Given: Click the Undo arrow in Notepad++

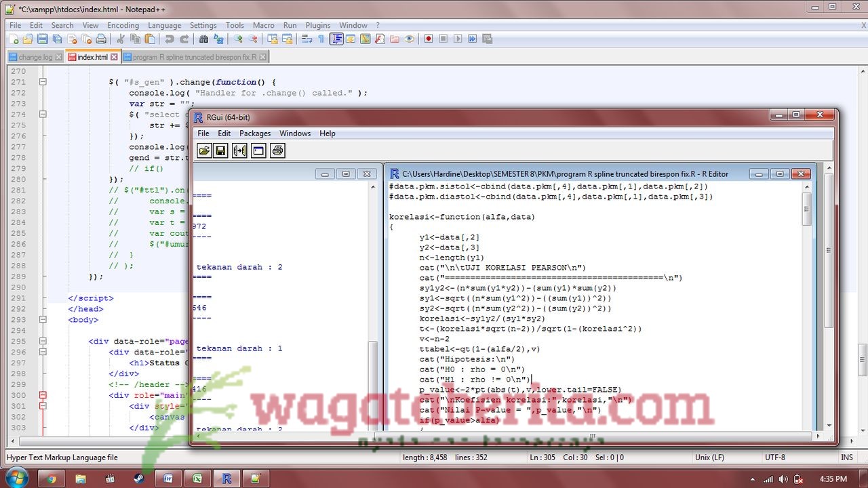Looking at the screenshot, I should click(170, 39).
